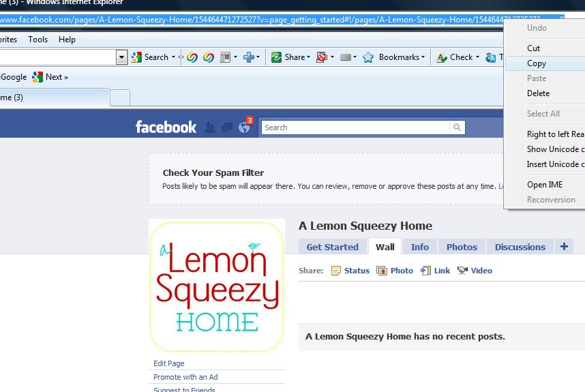Expand the Bookmarks dropdown arrow
This screenshot has width=585, height=392.
(x=423, y=57)
